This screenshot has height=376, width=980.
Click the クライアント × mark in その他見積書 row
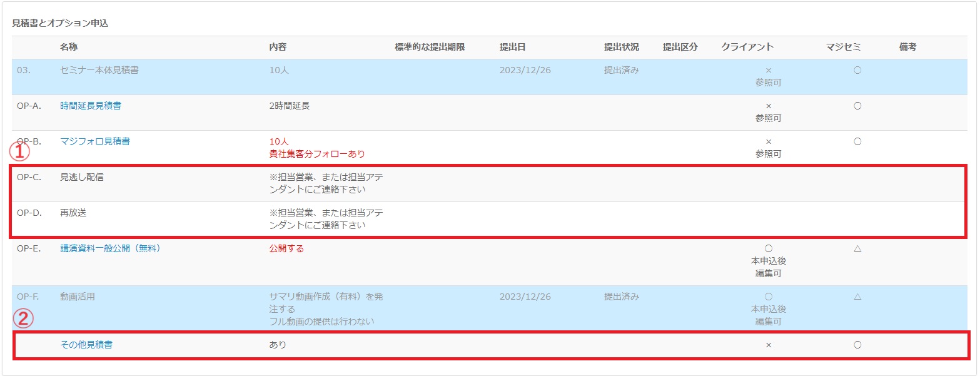pyautogui.click(x=768, y=345)
